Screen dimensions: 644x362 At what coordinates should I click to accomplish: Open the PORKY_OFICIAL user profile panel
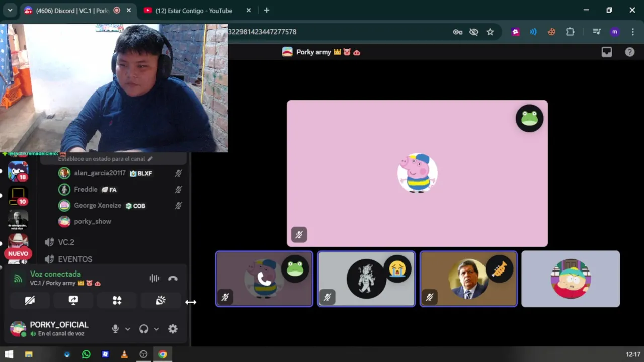49,329
